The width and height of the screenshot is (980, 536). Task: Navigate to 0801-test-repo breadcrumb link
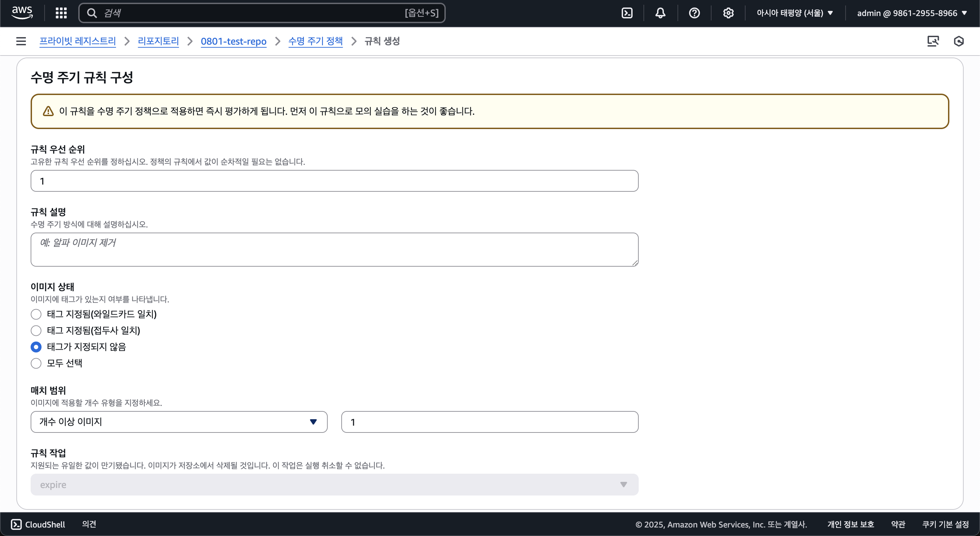pyautogui.click(x=233, y=41)
